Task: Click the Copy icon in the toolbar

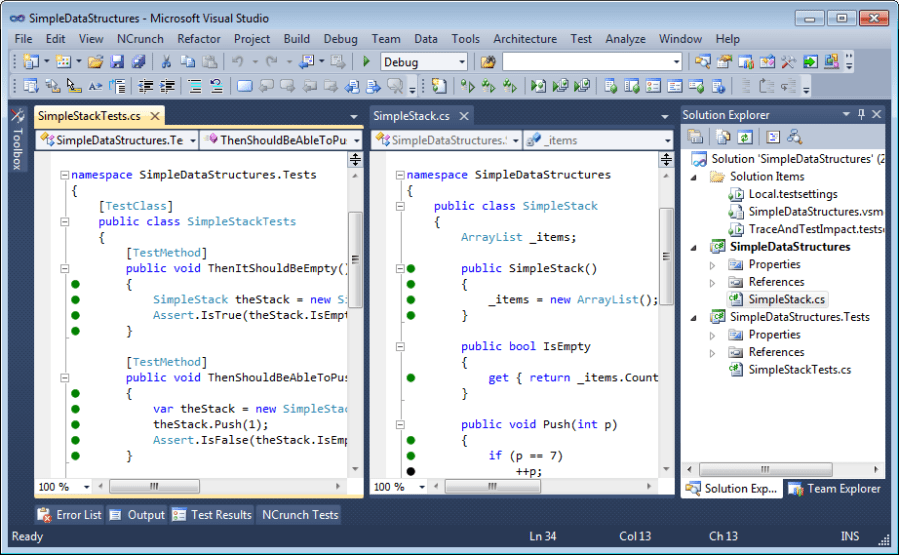Action: pos(187,61)
